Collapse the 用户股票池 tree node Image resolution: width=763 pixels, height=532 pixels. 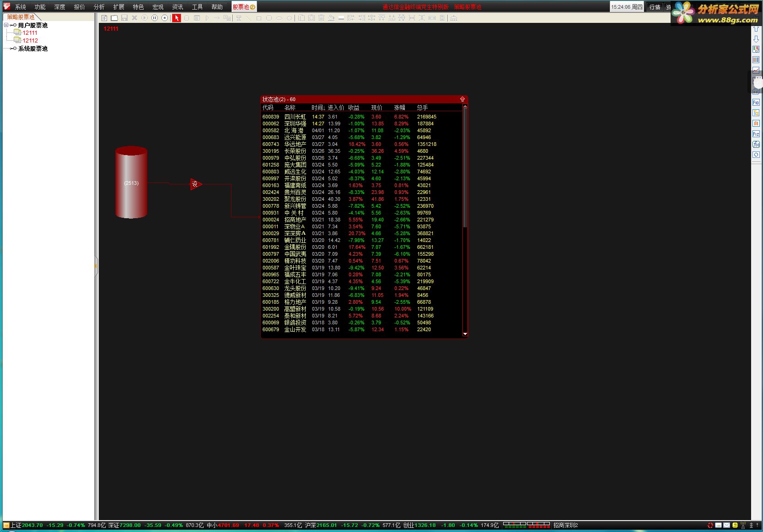6,25
